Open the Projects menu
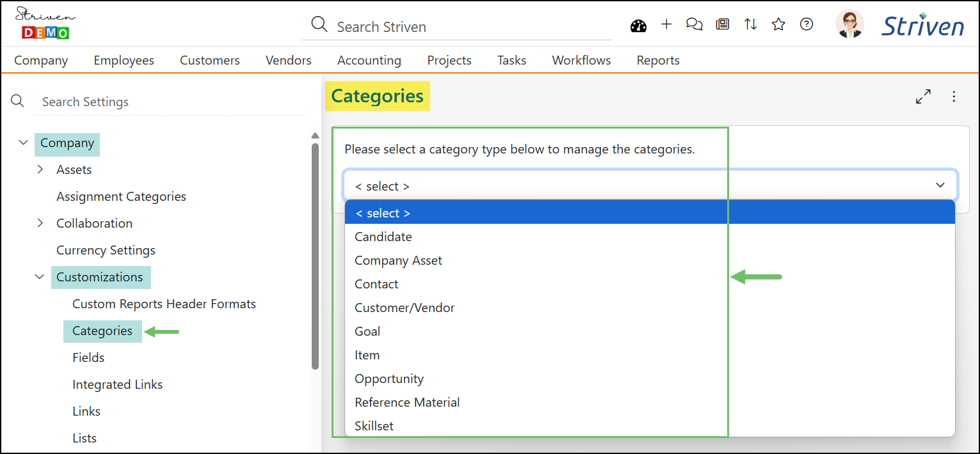This screenshot has width=980, height=454. click(x=449, y=60)
